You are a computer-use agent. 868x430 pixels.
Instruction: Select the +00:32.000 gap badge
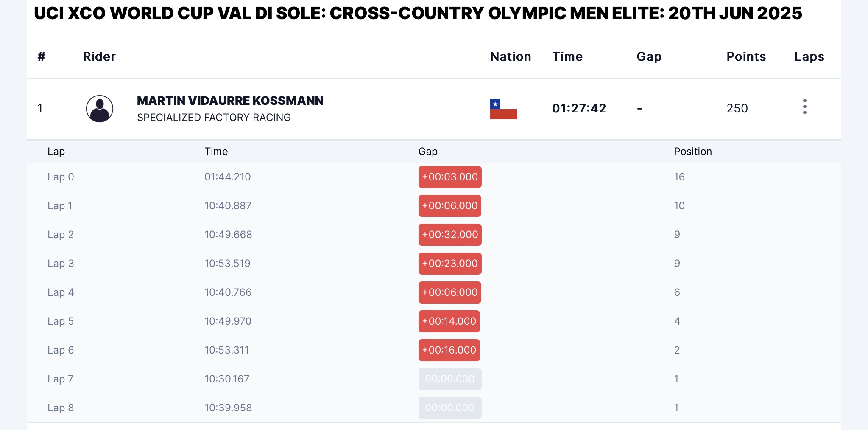coord(450,235)
